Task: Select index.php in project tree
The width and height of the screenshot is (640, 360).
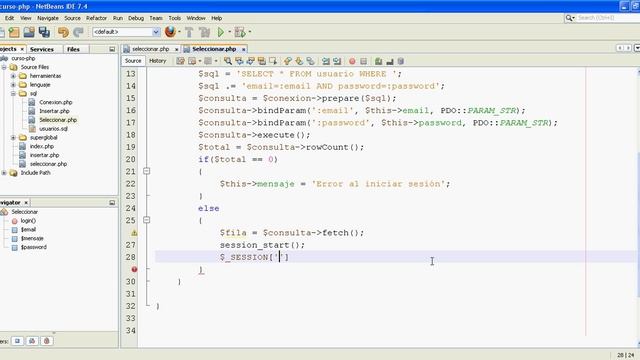Action: (x=42, y=146)
